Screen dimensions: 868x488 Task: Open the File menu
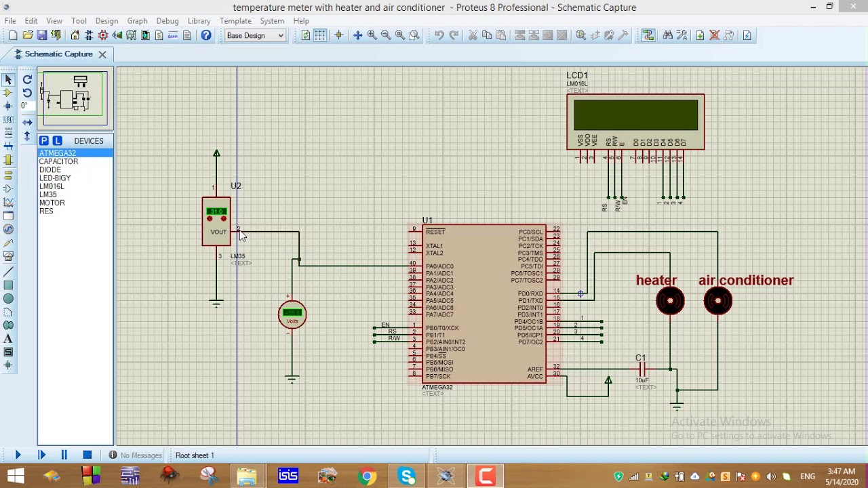tap(10, 21)
